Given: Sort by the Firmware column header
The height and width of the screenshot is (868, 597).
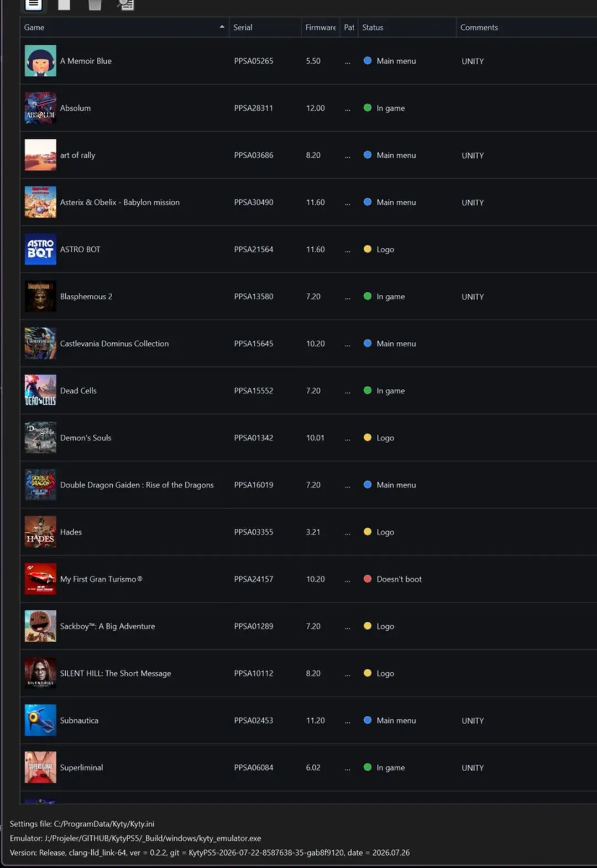Looking at the screenshot, I should click(321, 27).
